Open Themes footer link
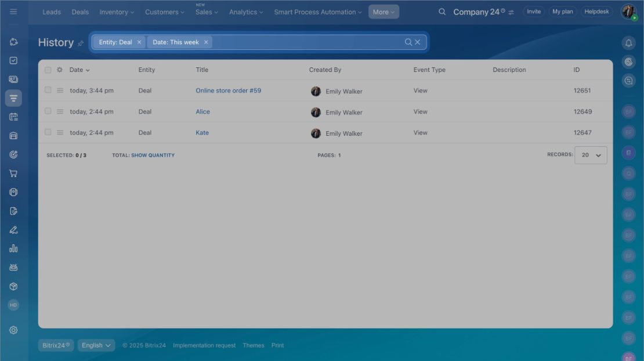This screenshot has width=644, height=361. [254, 345]
